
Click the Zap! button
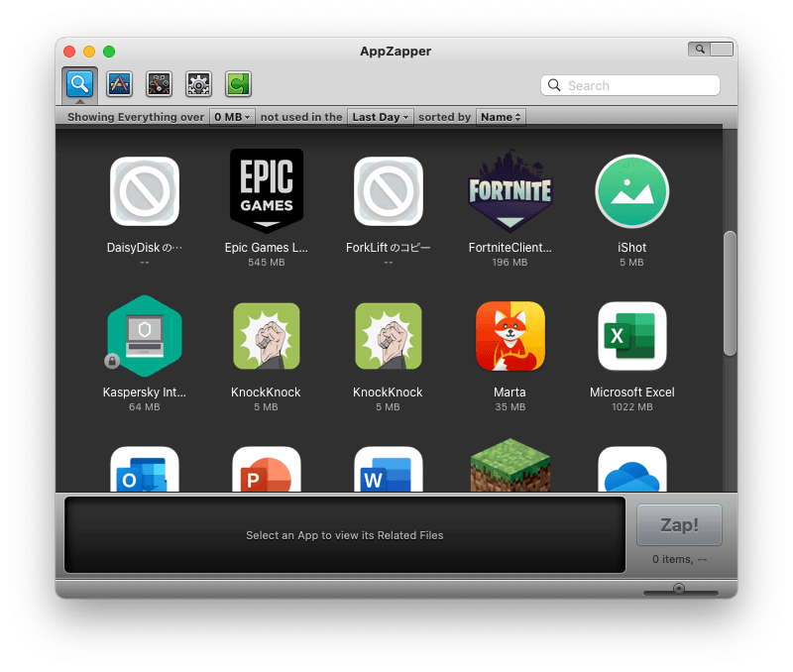[x=679, y=525]
